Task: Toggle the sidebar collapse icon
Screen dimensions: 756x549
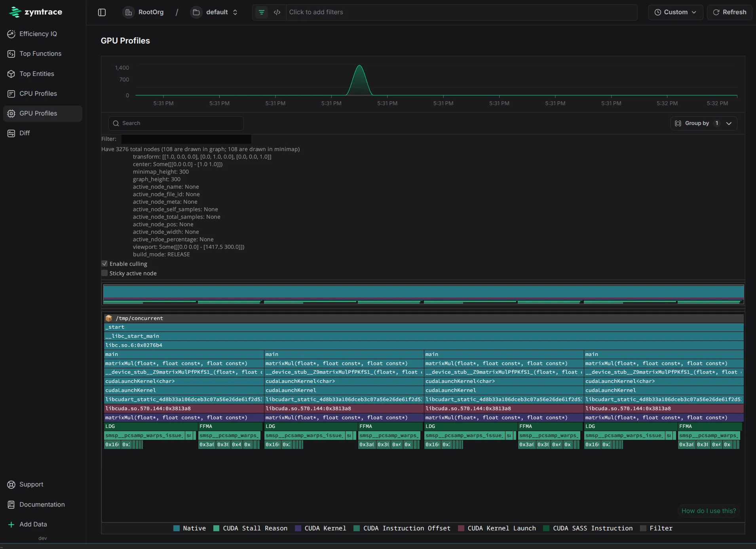Action: 102,12
